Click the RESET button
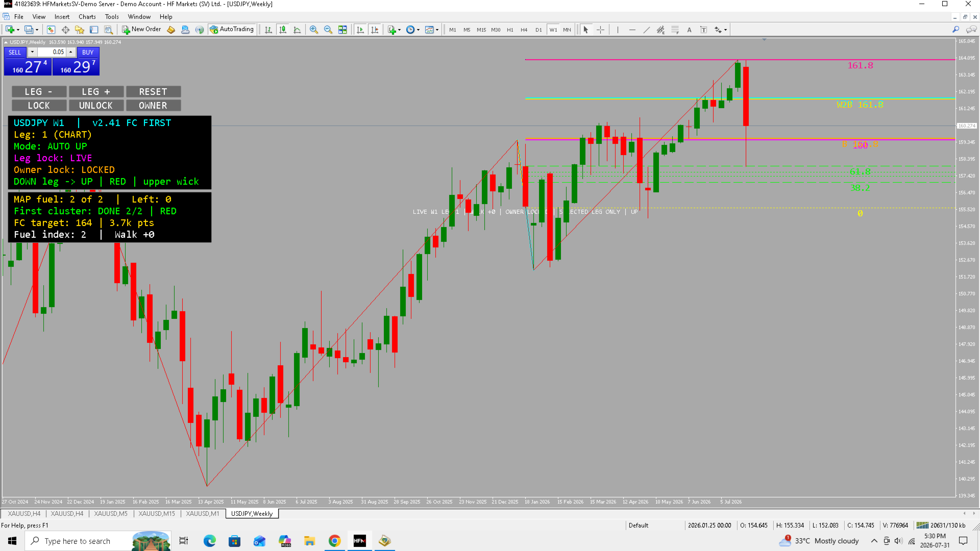The height and width of the screenshot is (551, 980). [x=153, y=92]
